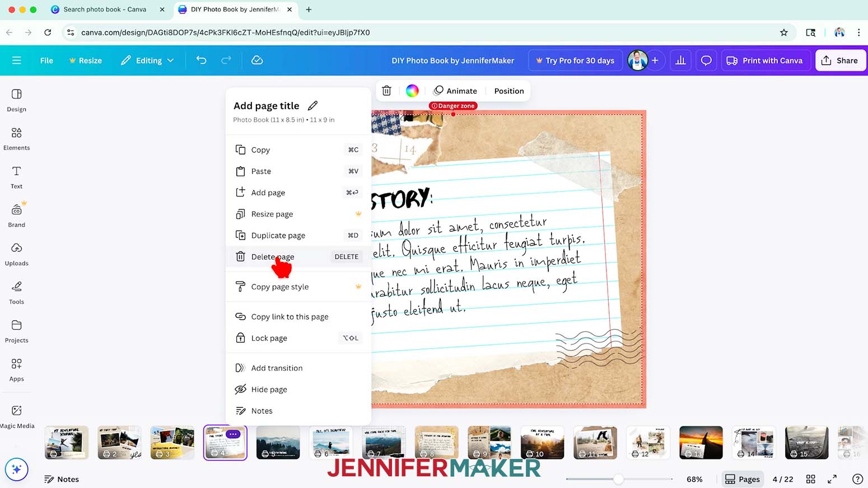
Task: Choose Add page menu item
Action: point(298,193)
